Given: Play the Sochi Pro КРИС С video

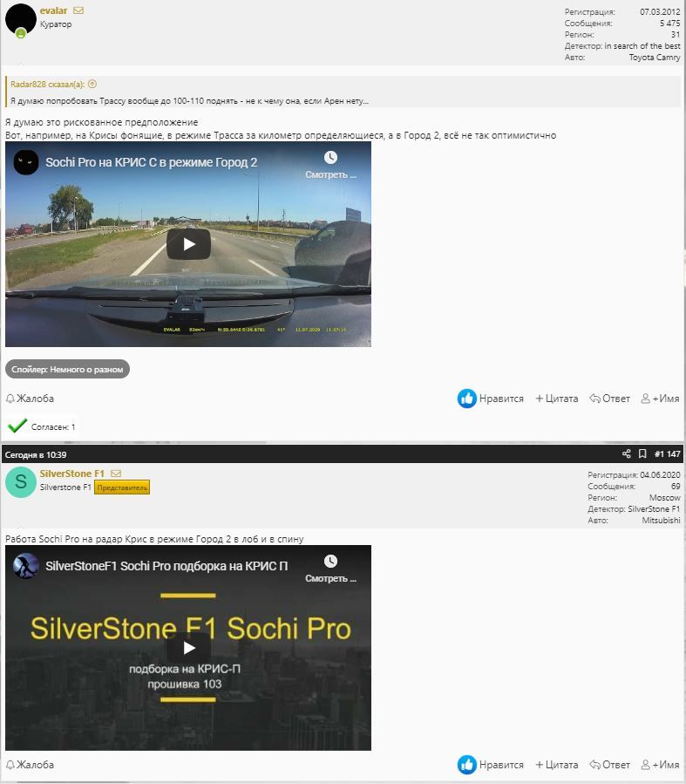Looking at the screenshot, I should [188, 244].
